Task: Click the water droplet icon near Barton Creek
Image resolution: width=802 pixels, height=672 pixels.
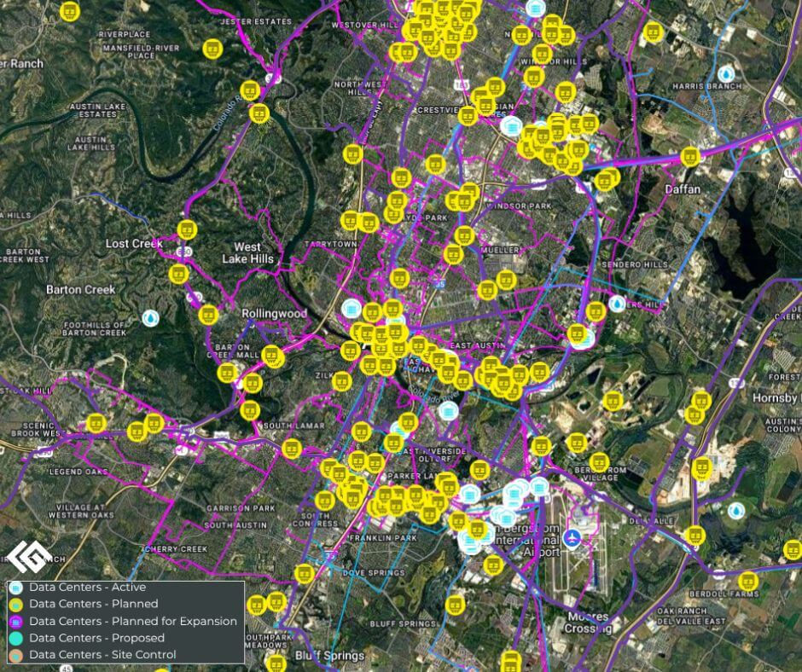Action: coord(152,316)
